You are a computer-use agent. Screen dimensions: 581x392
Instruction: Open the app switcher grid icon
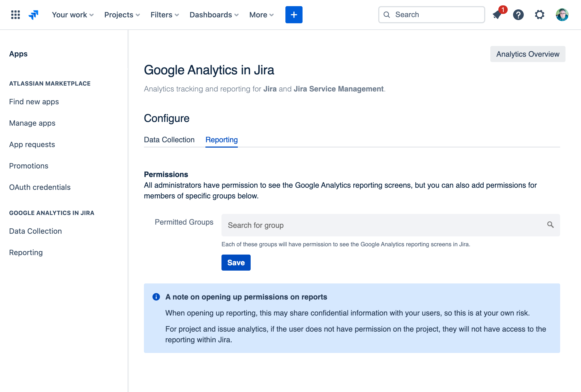click(x=16, y=15)
